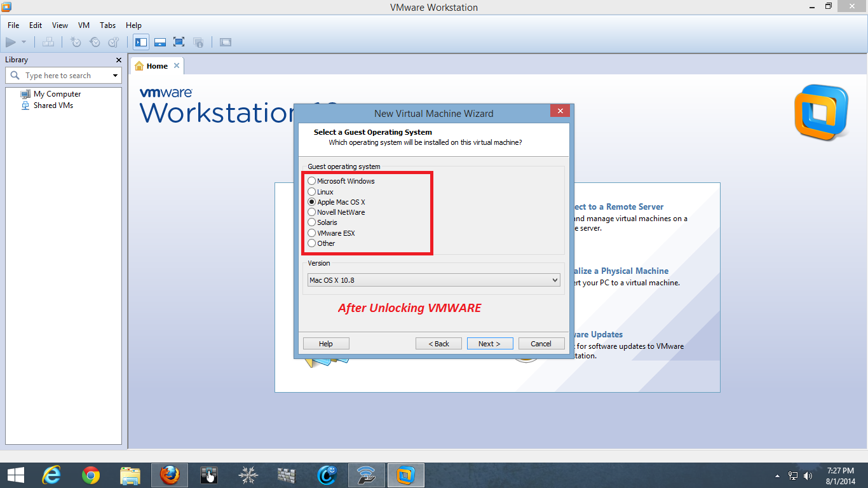Screen dimensions: 868x488
Task: Open the blue C smiley taskbar icon
Action: 327,475
